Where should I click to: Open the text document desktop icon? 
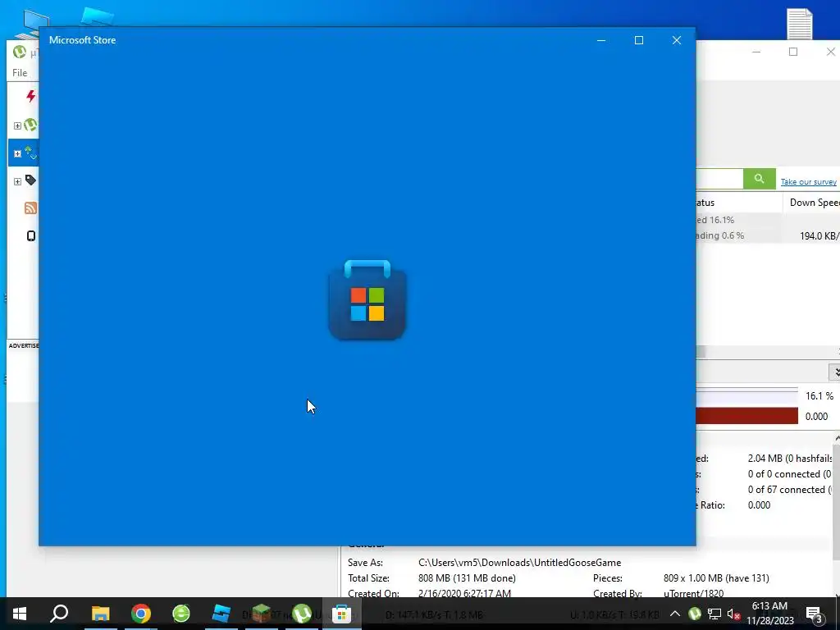(x=799, y=24)
